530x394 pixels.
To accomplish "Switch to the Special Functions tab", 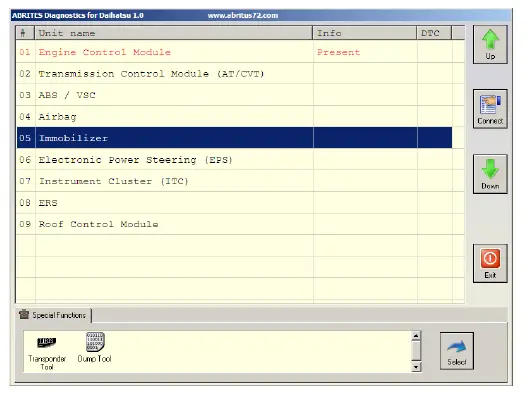I will tap(53, 315).
